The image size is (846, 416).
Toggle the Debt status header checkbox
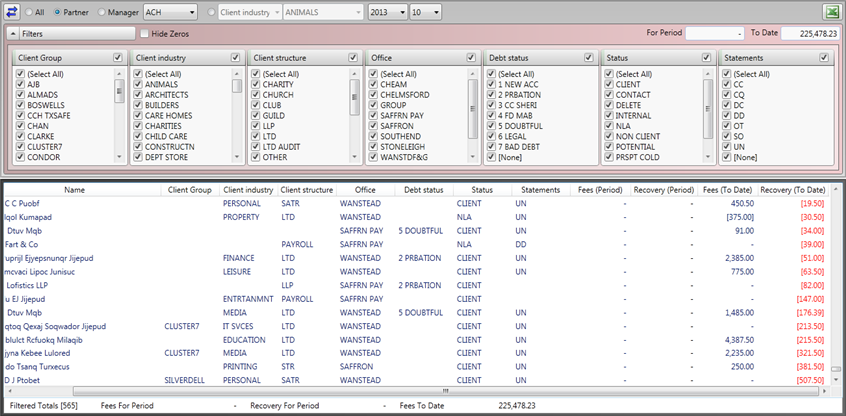point(589,57)
